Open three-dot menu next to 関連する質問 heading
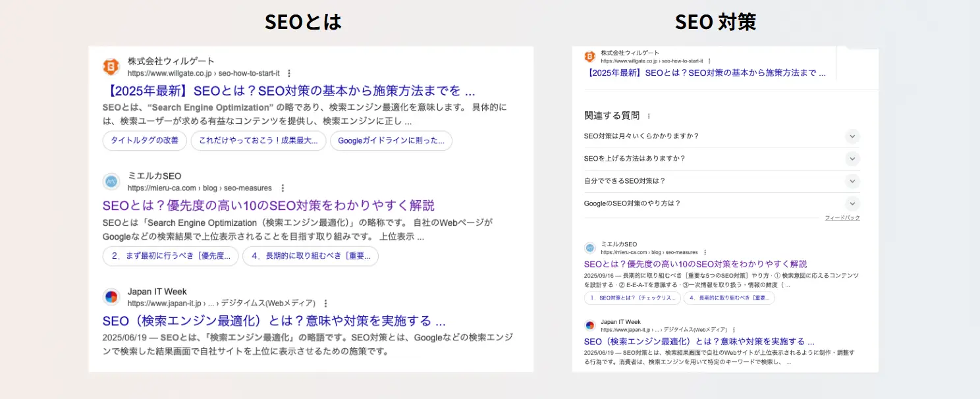Viewport: 980px width, 399px height. tap(649, 116)
